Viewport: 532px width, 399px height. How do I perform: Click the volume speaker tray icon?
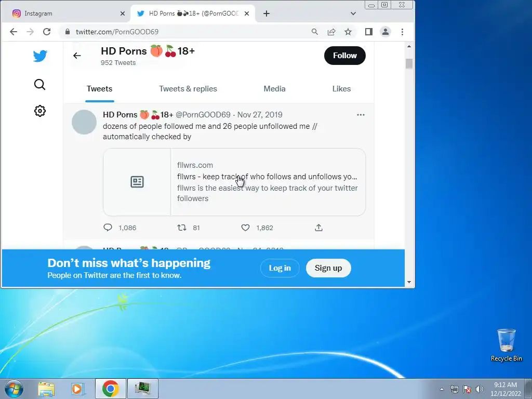tap(480, 389)
